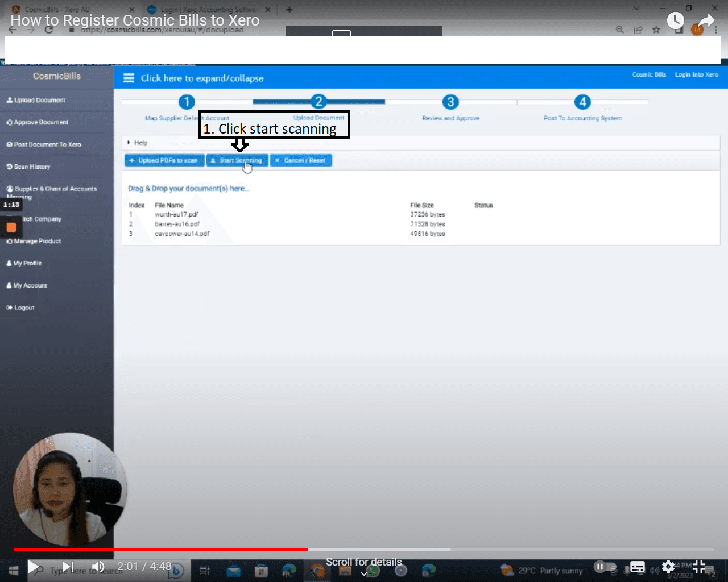Open a new browser tab
Screen dimensions: 728x582
tap(289, 9)
